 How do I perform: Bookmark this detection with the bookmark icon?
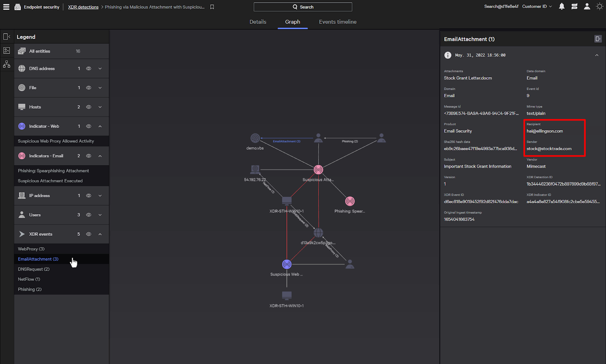coord(212,7)
